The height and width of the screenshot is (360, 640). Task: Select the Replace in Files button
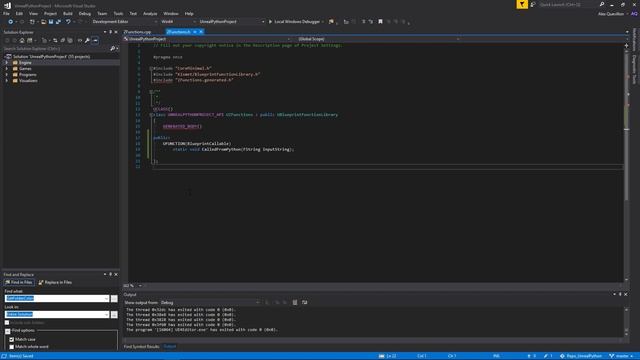55,282
